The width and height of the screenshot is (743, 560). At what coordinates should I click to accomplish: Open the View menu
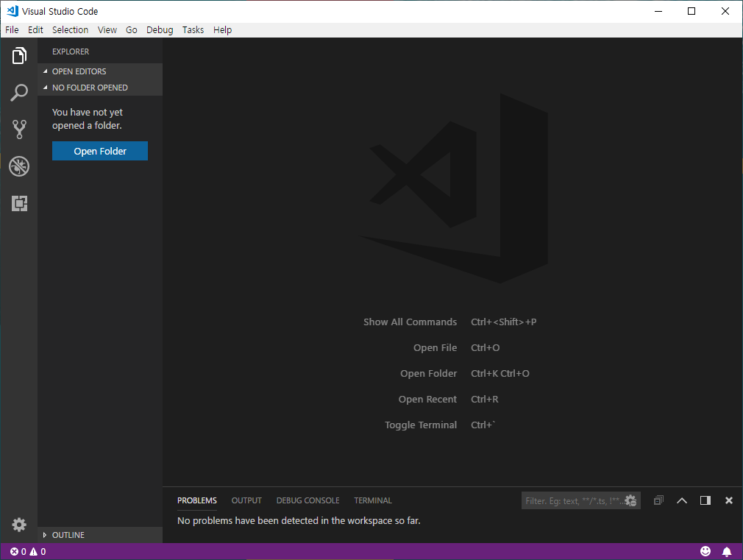coord(107,30)
